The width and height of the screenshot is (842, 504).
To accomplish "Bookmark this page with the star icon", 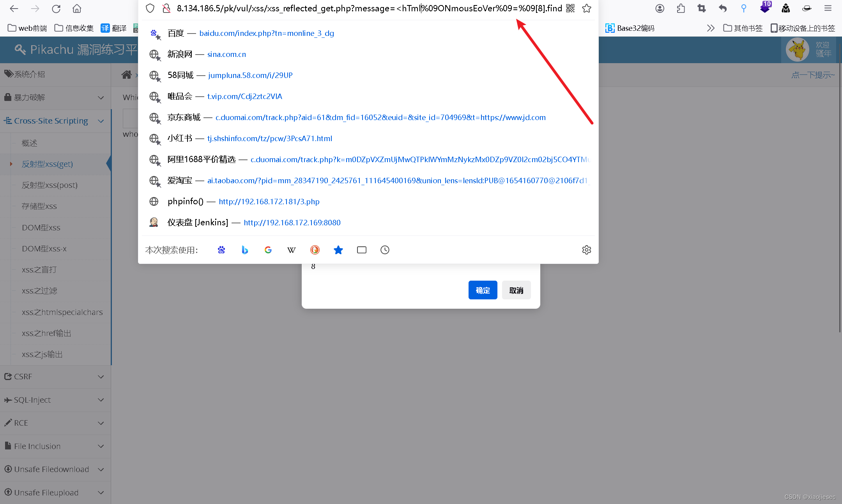I will pyautogui.click(x=586, y=9).
